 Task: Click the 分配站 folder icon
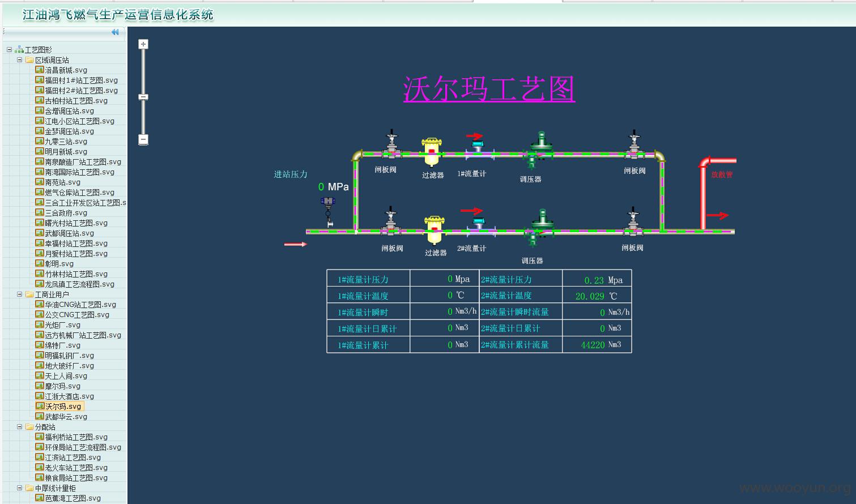pos(29,427)
